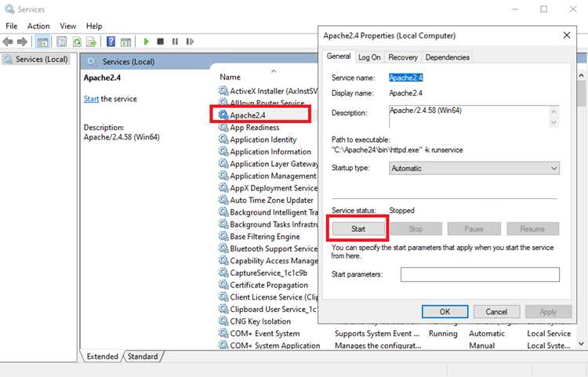The image size is (588, 377).
Task: Select CaptureService_1c1c9b row
Action: (268, 273)
